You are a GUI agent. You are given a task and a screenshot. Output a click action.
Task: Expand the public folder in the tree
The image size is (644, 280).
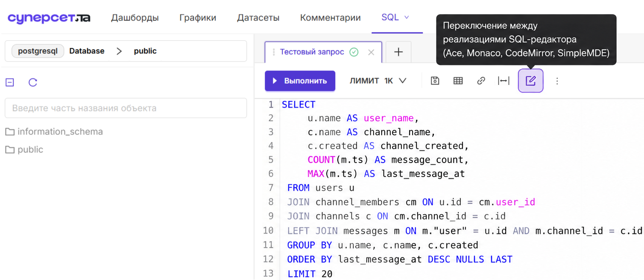click(x=24, y=149)
